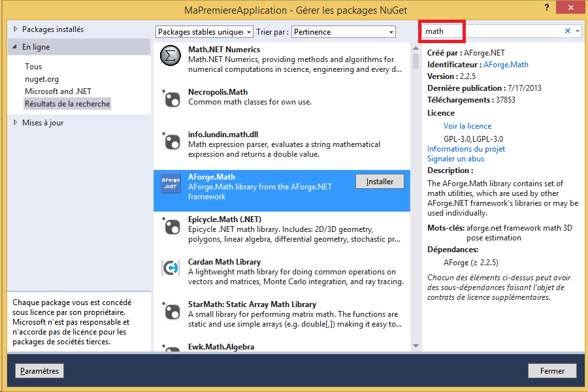
Task: Collapse the En ligne section
Action: click(x=14, y=46)
